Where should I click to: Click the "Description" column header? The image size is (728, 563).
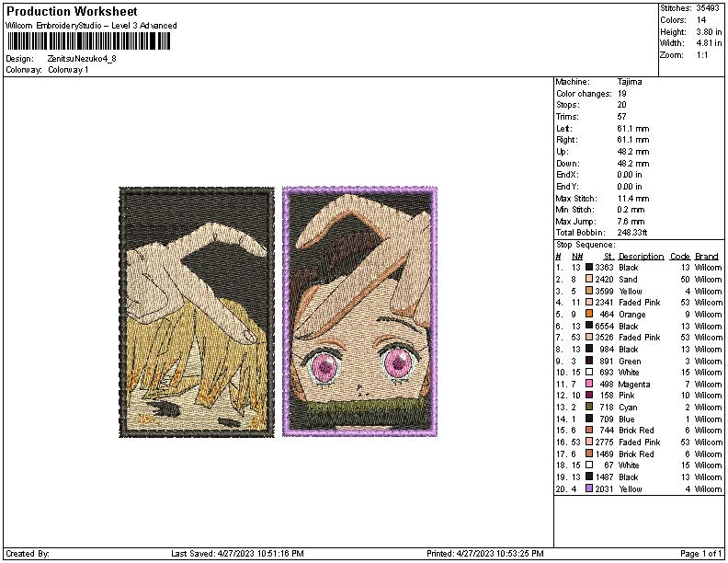(642, 257)
